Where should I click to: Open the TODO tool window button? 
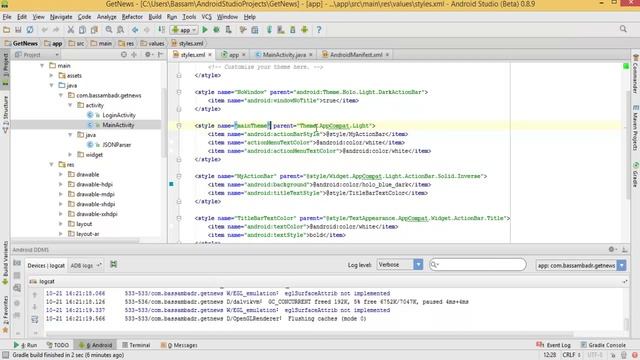click(58, 345)
